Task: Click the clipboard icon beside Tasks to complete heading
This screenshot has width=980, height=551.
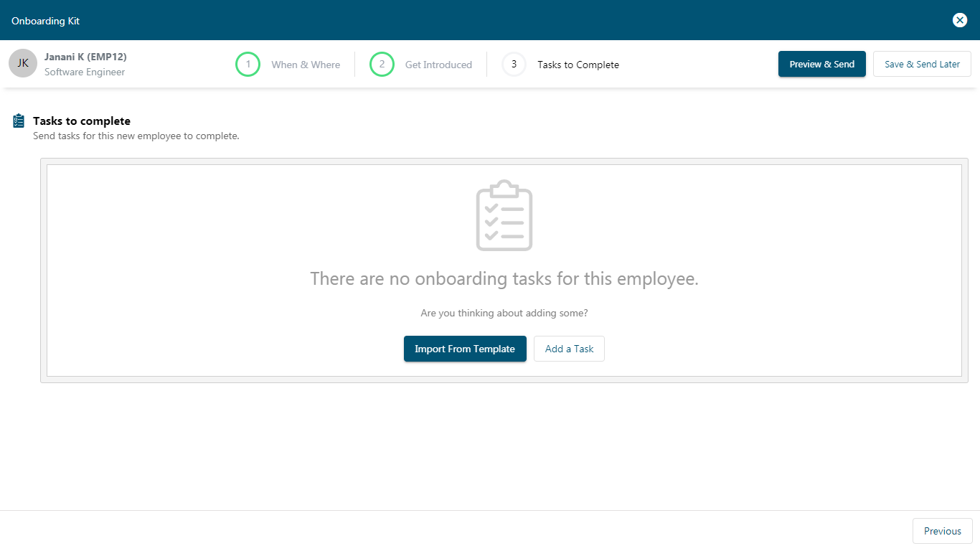Action: pyautogui.click(x=19, y=121)
